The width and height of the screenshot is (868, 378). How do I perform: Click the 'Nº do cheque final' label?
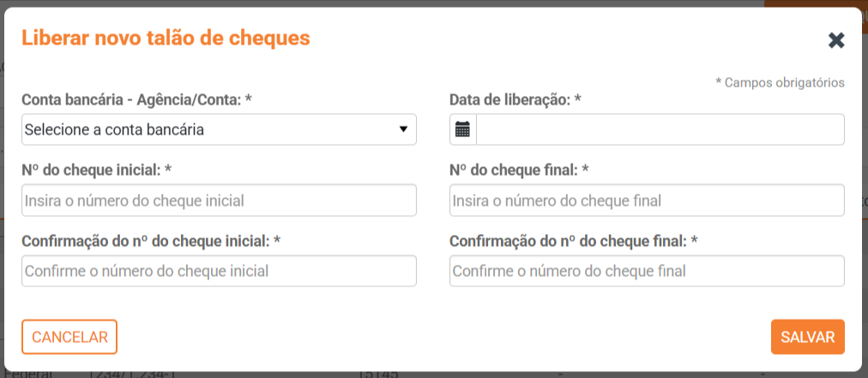[x=519, y=170]
